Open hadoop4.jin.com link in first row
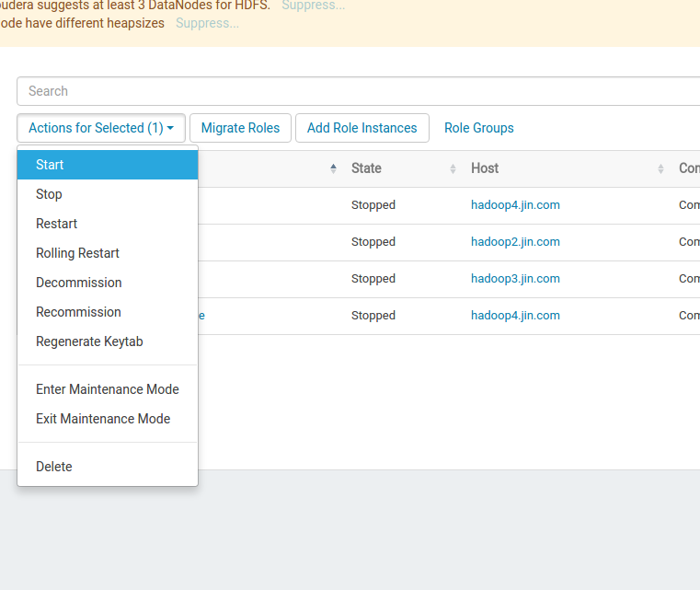 (515, 205)
